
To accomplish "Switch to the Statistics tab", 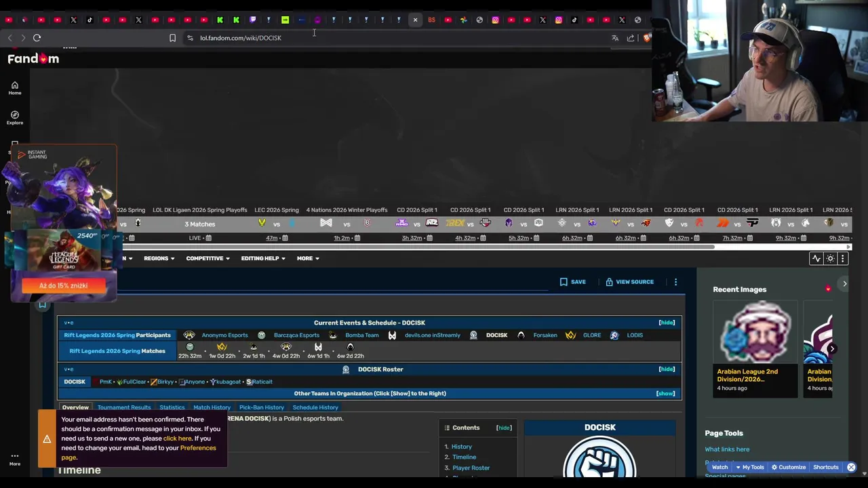I will point(172,407).
